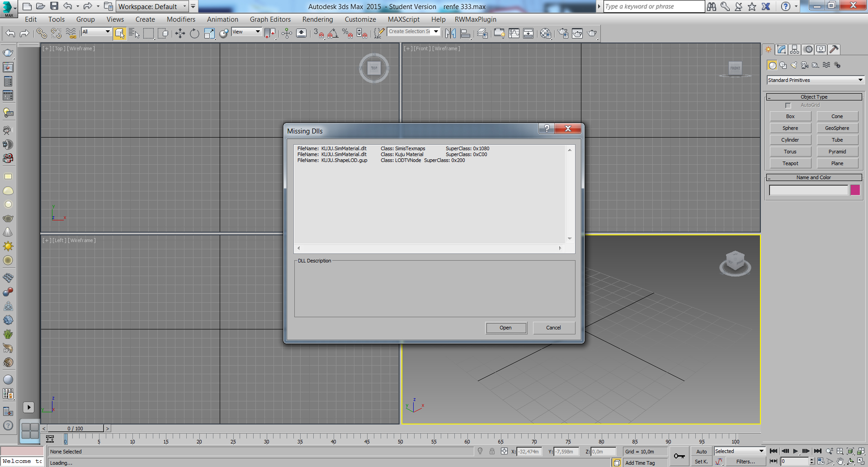868x467 pixels.
Task: Toggle the AutoGrid checkbox
Action: (788, 105)
